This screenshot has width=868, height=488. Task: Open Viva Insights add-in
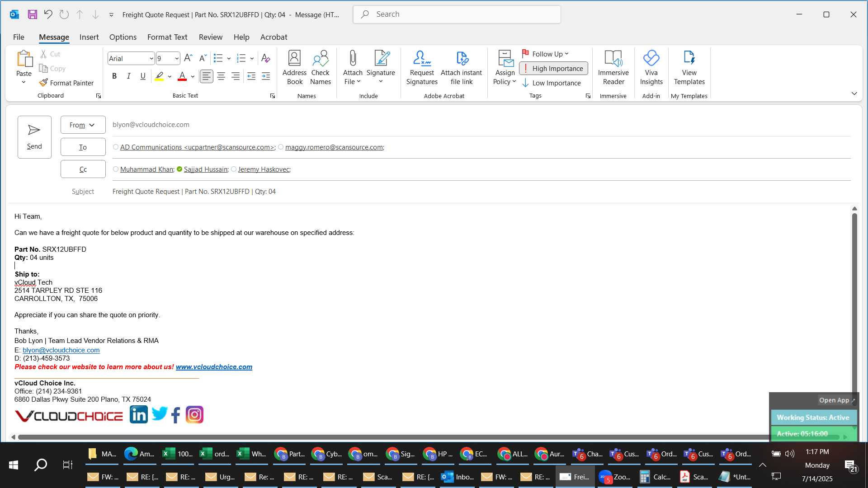(x=651, y=68)
